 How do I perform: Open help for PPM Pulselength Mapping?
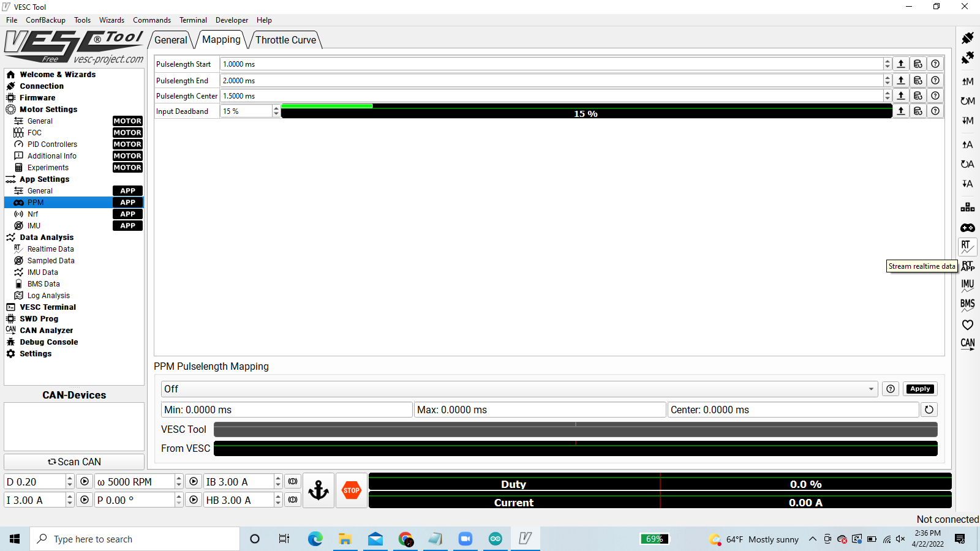(x=891, y=389)
